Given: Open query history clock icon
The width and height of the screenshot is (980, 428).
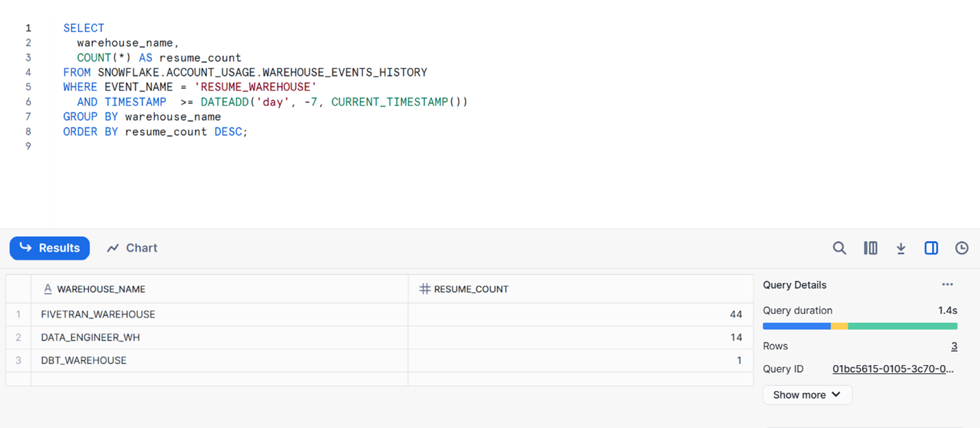Looking at the screenshot, I should pyautogui.click(x=961, y=248).
